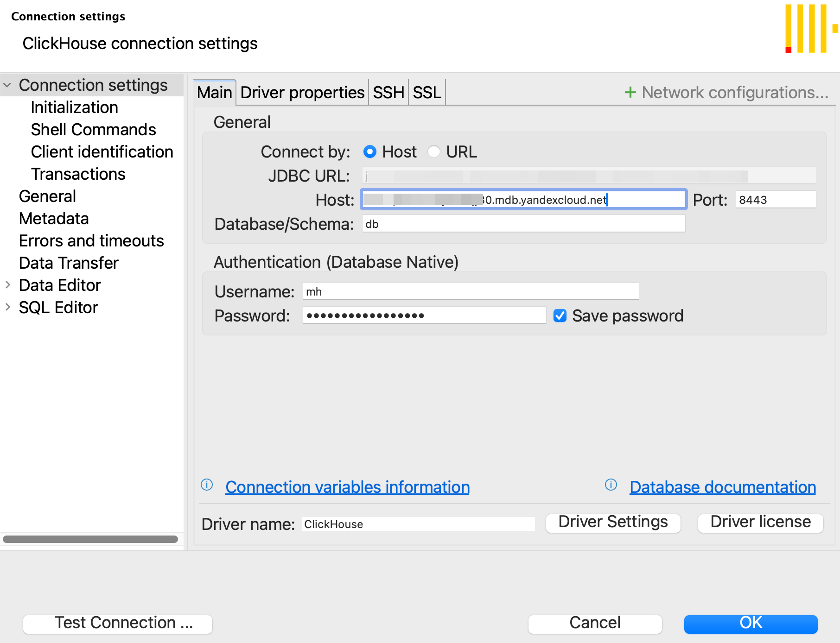Select the URL radio button
Image resolution: width=840 pixels, height=643 pixels.
(x=434, y=151)
